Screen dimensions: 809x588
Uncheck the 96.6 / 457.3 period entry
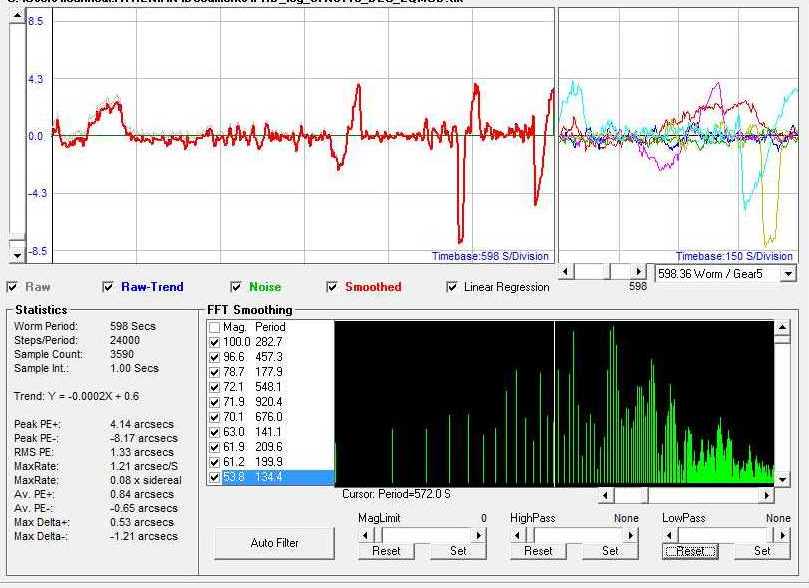click(215, 357)
